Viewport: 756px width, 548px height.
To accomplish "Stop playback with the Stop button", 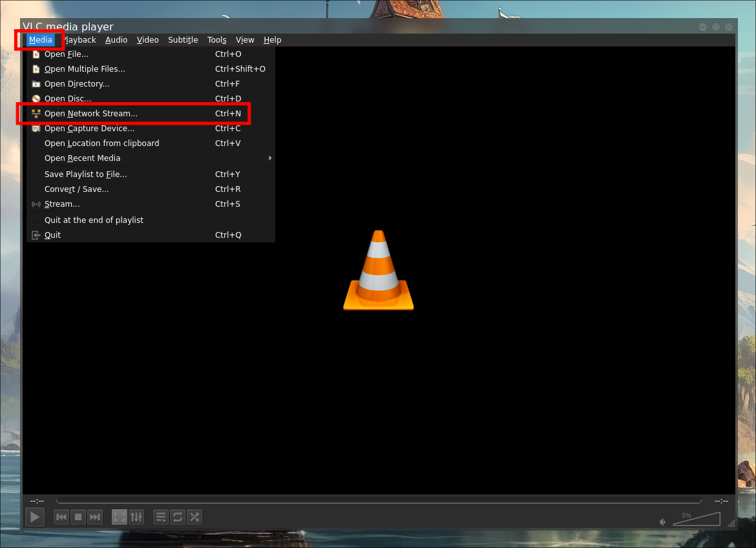I will coord(78,517).
